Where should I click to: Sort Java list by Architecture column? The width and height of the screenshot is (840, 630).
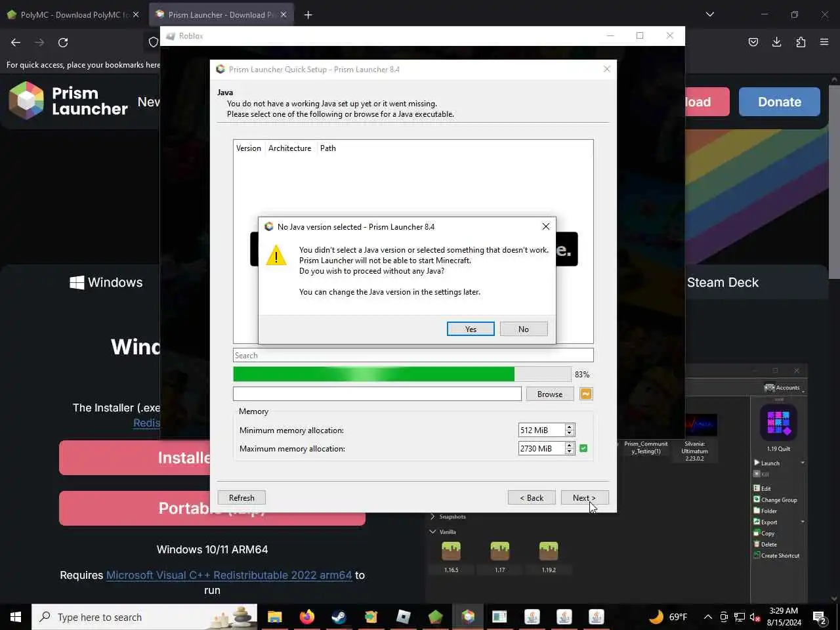[x=289, y=148]
